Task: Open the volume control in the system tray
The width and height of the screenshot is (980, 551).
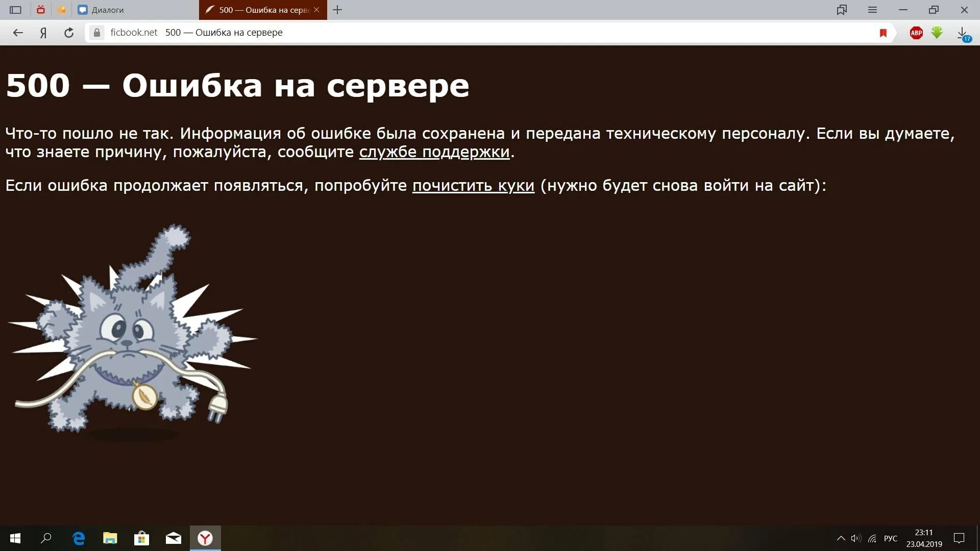Action: click(x=856, y=538)
